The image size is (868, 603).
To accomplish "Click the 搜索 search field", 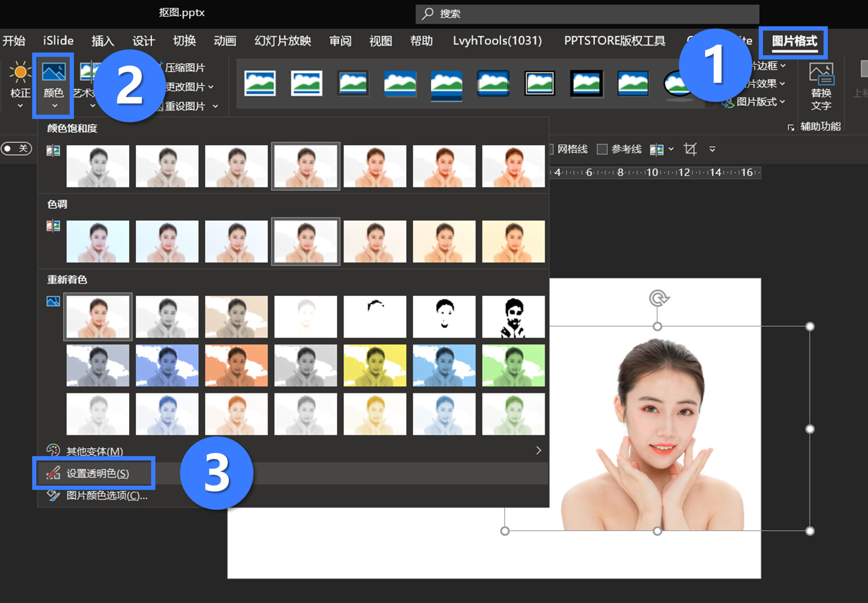I will pyautogui.click(x=587, y=13).
